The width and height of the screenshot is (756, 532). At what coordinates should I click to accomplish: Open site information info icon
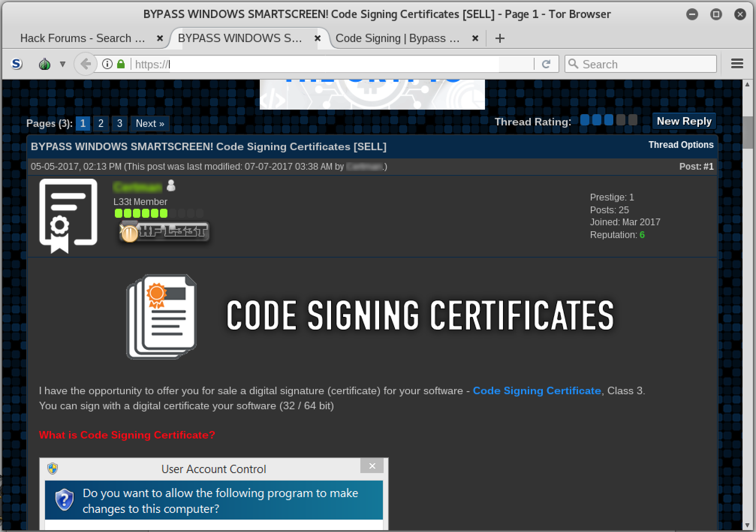[107, 64]
